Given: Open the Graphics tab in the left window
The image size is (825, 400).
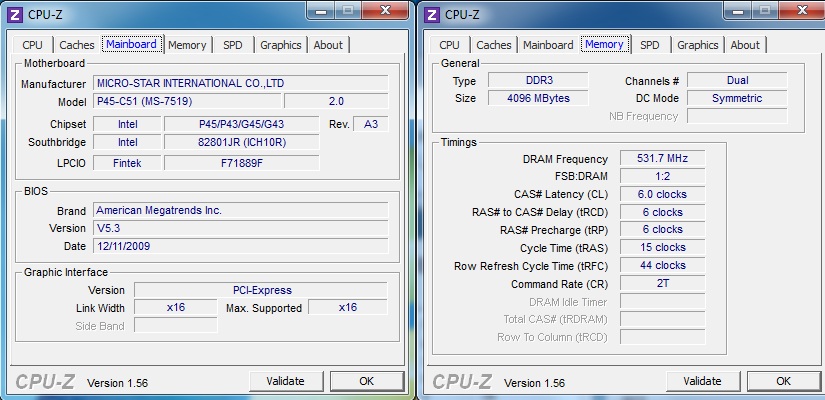Looking at the screenshot, I should click(281, 45).
